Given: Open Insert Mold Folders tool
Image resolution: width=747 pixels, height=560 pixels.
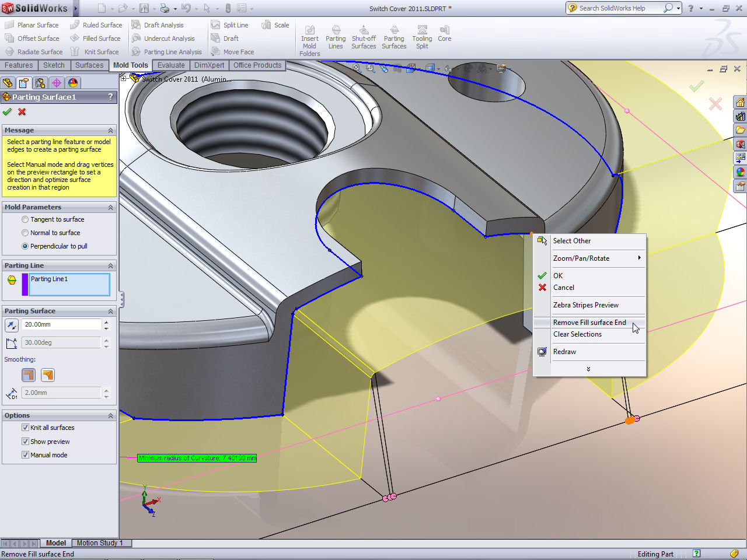Looking at the screenshot, I should tap(309, 30).
